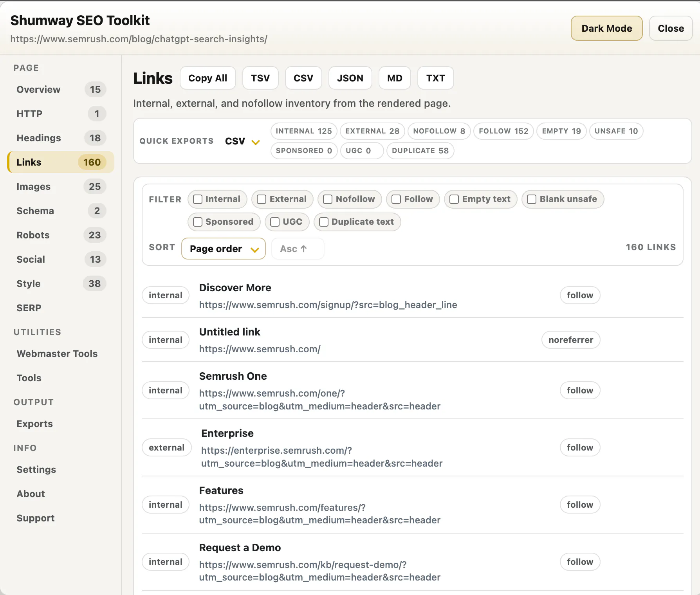Enable the Nofollow filter checkbox
Image resolution: width=700 pixels, height=595 pixels.
pos(328,199)
